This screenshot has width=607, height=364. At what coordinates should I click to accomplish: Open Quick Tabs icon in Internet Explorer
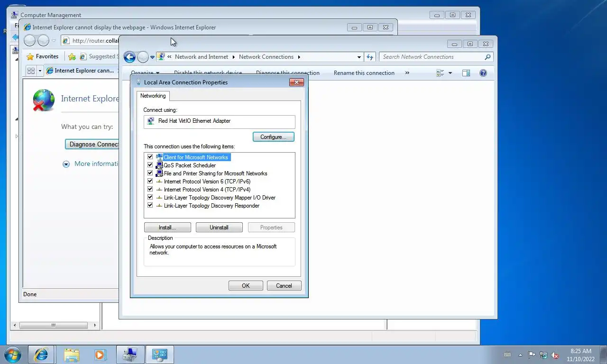[31, 71]
